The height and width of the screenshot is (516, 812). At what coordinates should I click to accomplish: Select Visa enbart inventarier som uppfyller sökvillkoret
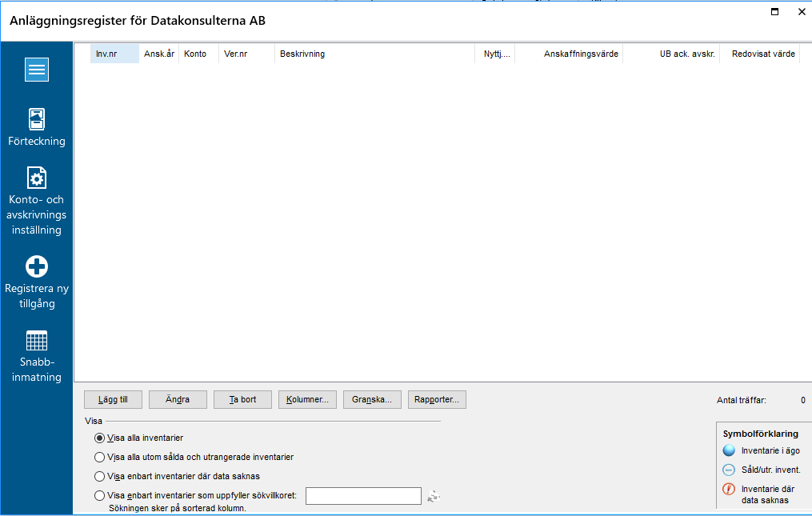click(99, 495)
